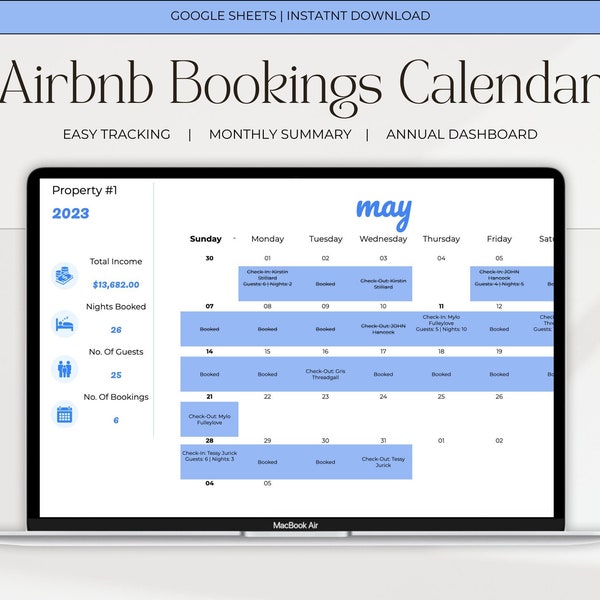
Task: Select the Nights Booked value 26
Action: [116, 330]
